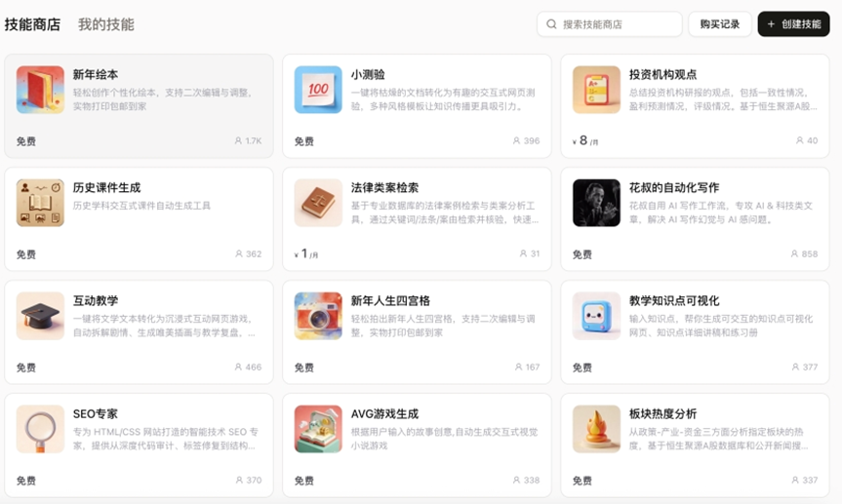
Task: Click the 历史学科交互式课件自动生成工具 description
Action: (x=141, y=206)
